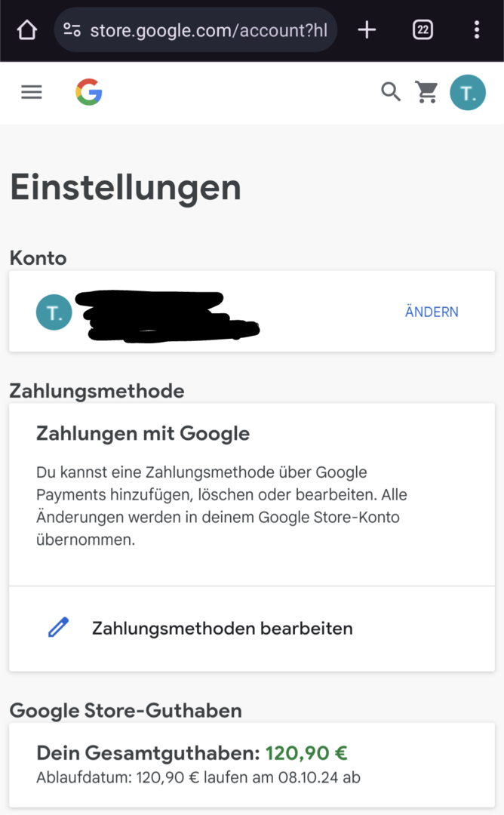Open the hamburger navigation menu

tap(32, 92)
